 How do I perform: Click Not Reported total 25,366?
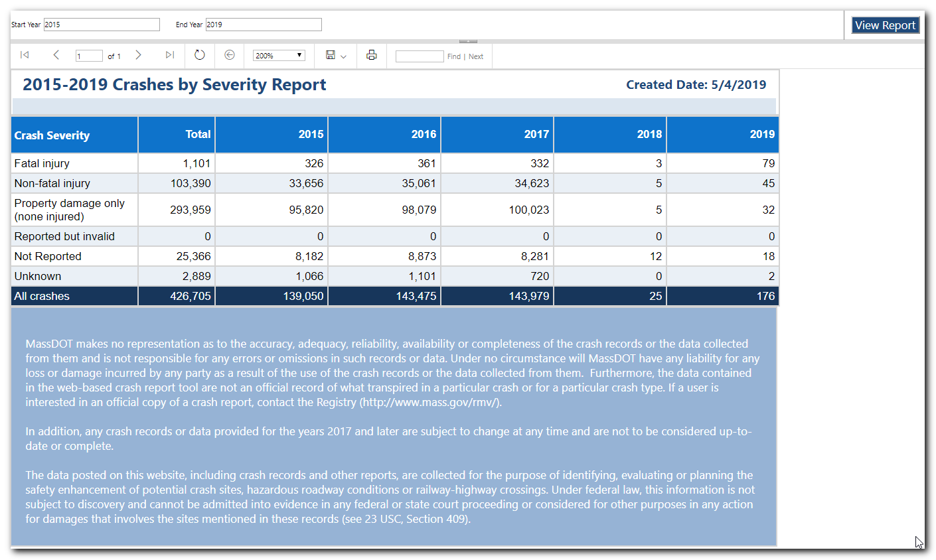point(194,256)
